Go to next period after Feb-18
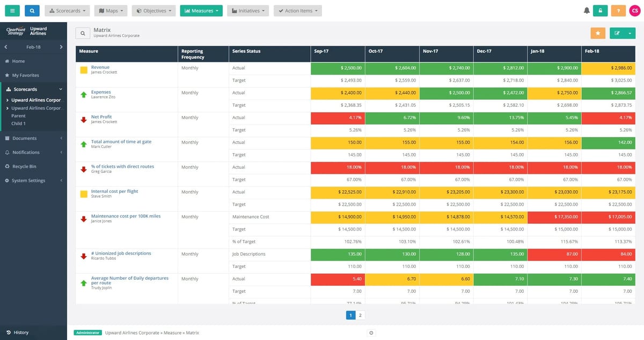Screen dimensions: 644x340 point(61,47)
